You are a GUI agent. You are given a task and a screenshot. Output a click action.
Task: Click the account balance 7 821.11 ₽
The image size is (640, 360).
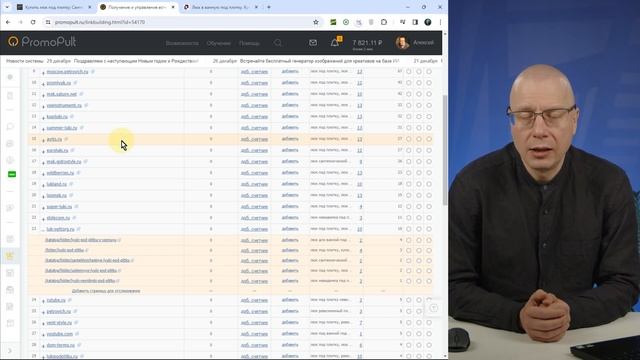coord(367,42)
